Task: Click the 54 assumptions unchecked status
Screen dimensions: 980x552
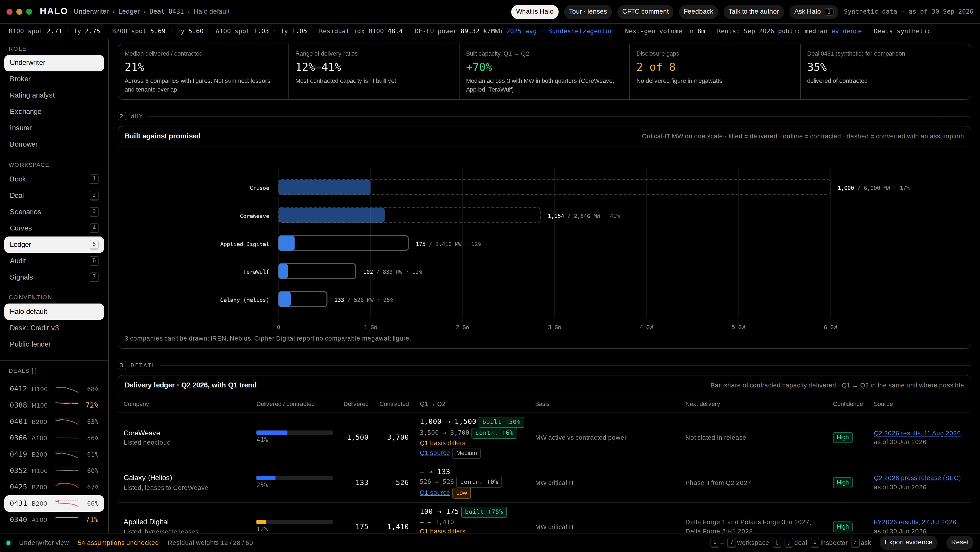Action: (118, 543)
